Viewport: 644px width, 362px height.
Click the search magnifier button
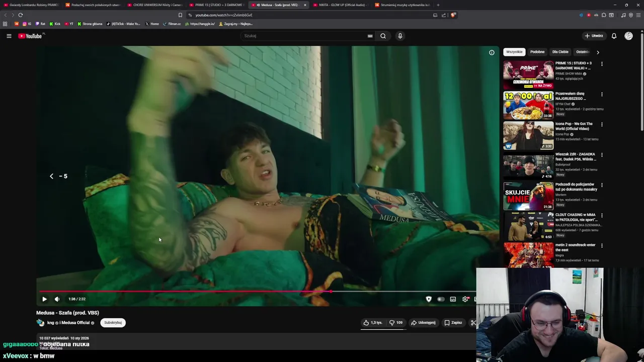pos(383,36)
